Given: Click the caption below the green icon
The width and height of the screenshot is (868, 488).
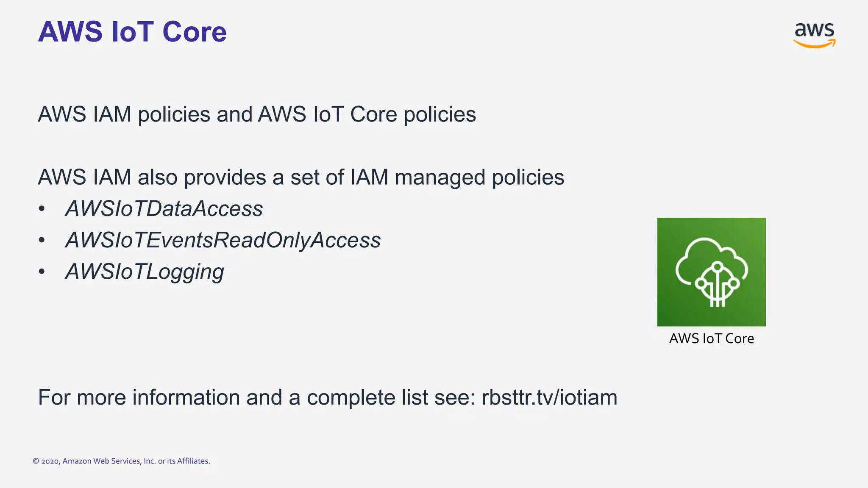Looking at the screenshot, I should click(711, 338).
